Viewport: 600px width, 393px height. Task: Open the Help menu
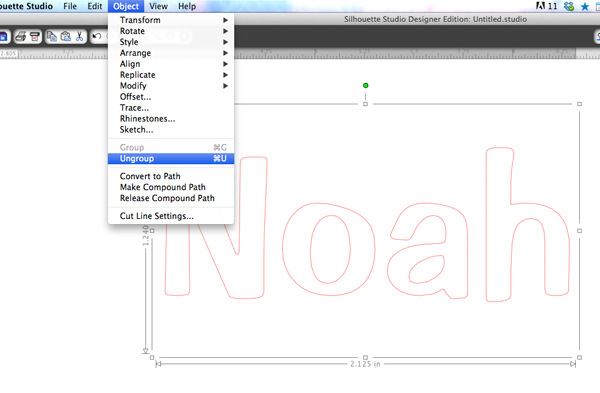tap(187, 6)
